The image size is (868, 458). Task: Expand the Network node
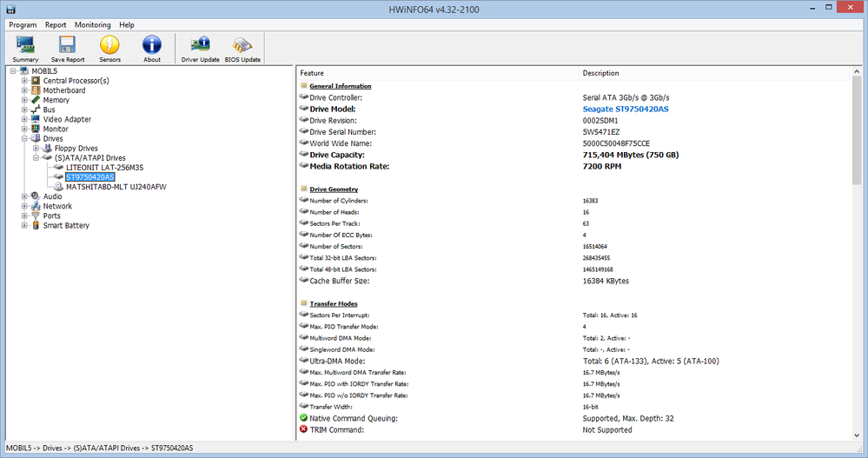[x=24, y=206]
